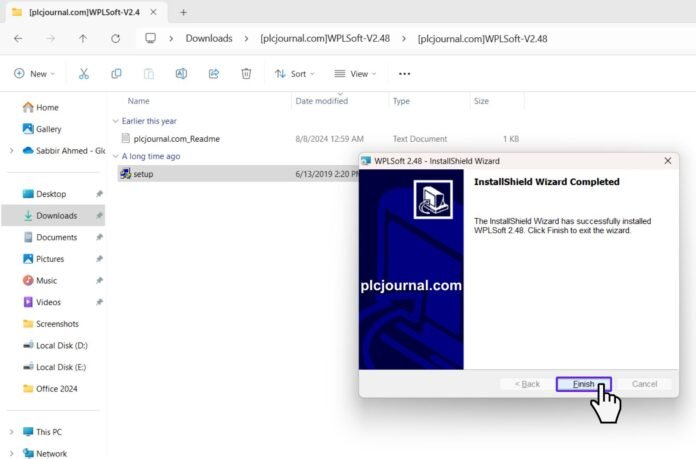Screen dimensions: 696x459
Task: Click the Share icon in toolbar
Action: [x=213, y=74]
